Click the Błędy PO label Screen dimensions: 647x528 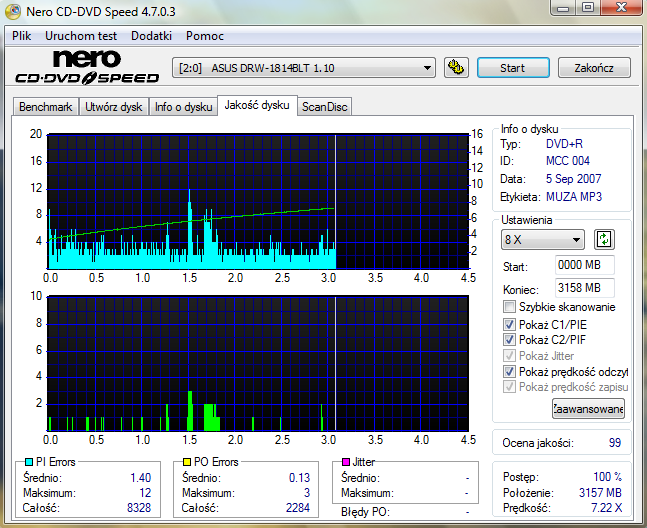pos(365,512)
